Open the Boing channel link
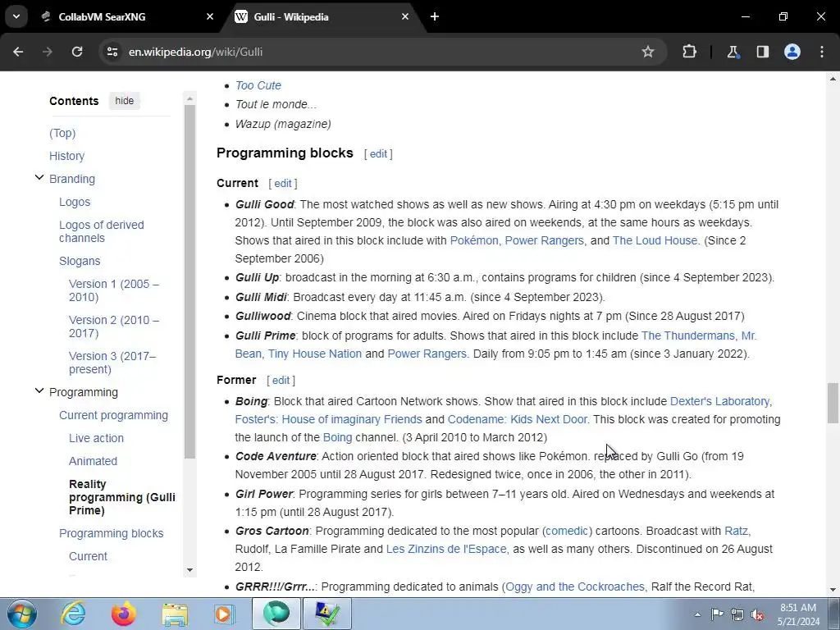Screen dimensions: 840x630 (337, 438)
